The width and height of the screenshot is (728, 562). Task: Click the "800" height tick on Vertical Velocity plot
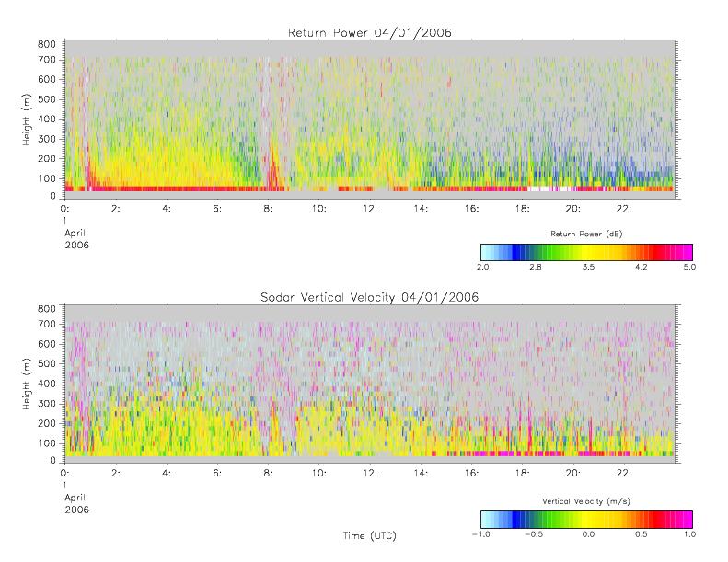(46, 309)
